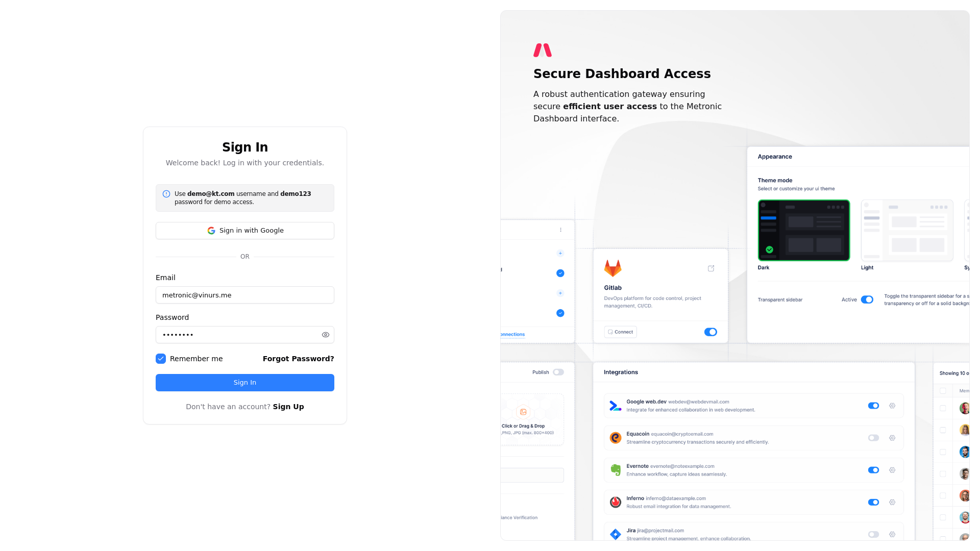Image resolution: width=980 pixels, height=551 pixels.
Task: Disable the Google web.dev integration switch
Action: pyautogui.click(x=873, y=406)
